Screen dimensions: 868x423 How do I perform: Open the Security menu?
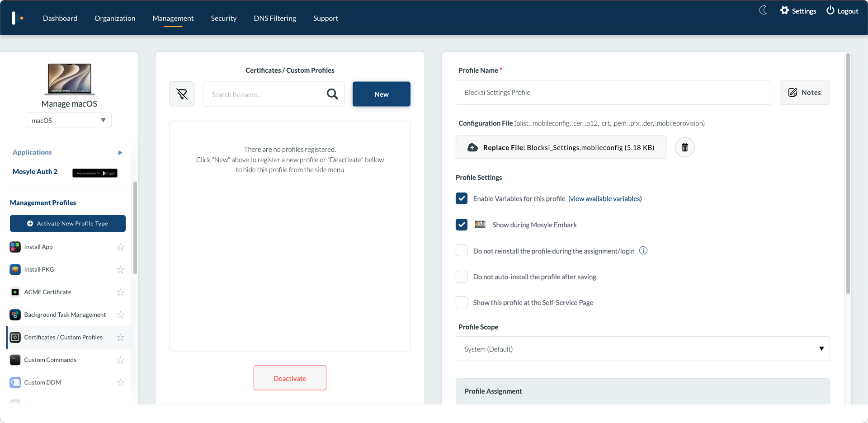[x=224, y=18]
